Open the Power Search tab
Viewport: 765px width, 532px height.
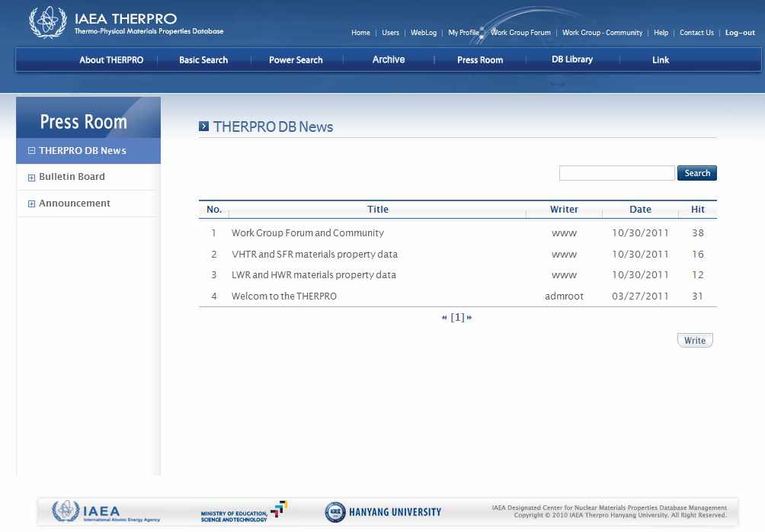pyautogui.click(x=296, y=59)
